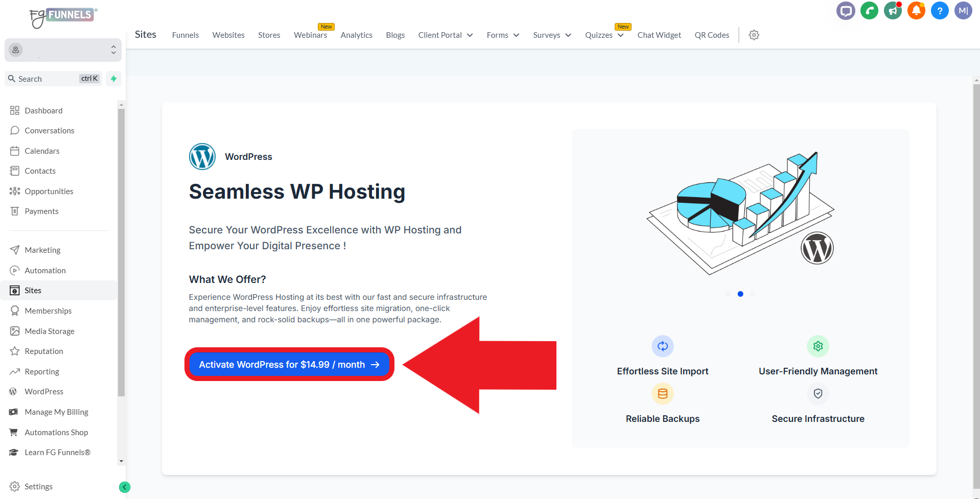The image size is (980, 499).
Task: Open the Funnels tab
Action: point(185,35)
